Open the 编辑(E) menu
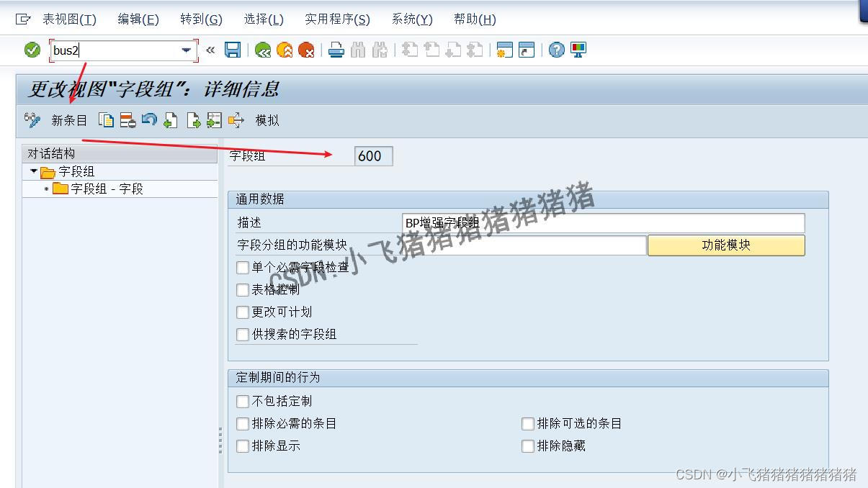 [138, 19]
